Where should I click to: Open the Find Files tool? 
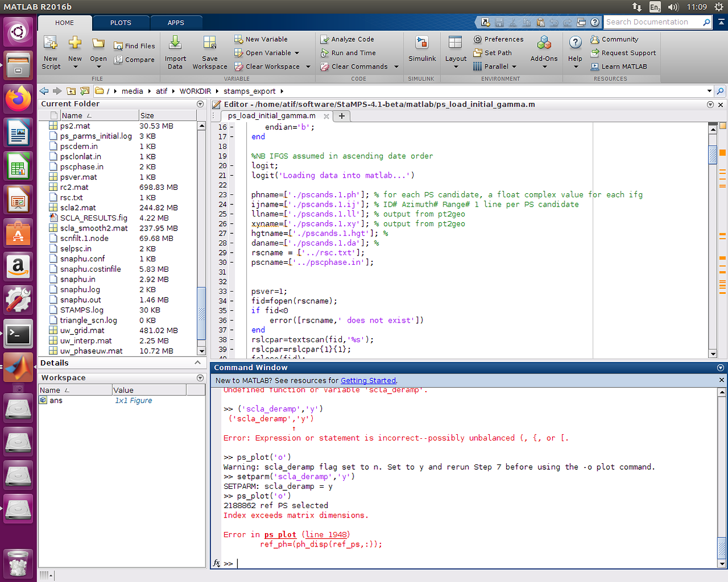pyautogui.click(x=135, y=46)
